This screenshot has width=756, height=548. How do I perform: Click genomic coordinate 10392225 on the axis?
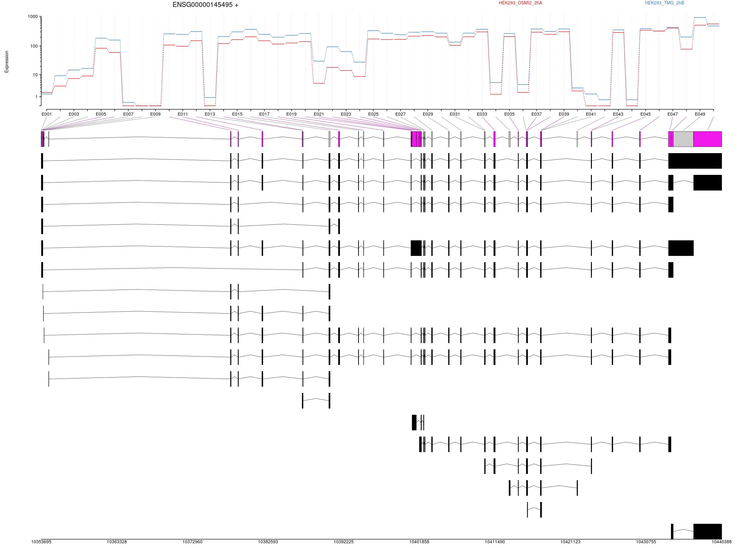[344, 542]
